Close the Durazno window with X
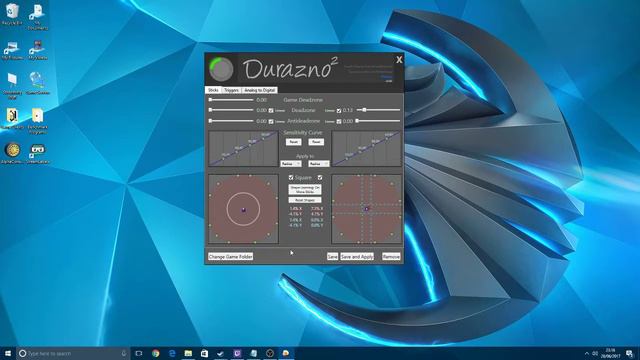This screenshot has width=640, height=360. tap(399, 60)
